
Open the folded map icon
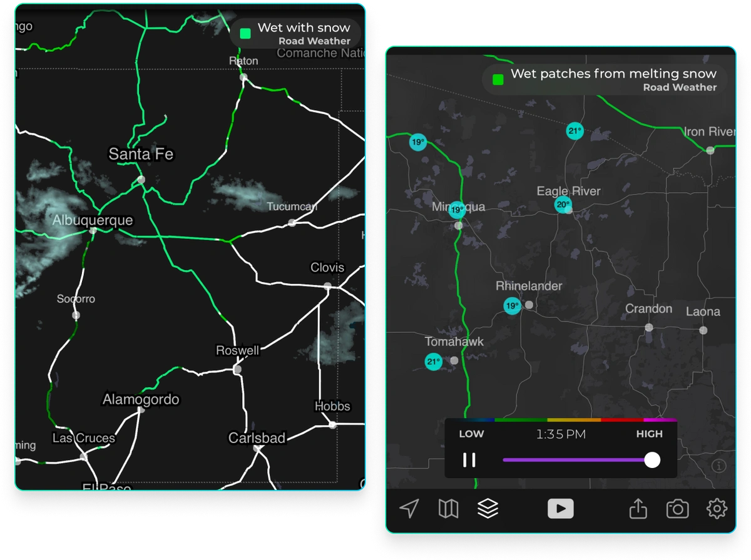pyautogui.click(x=448, y=509)
